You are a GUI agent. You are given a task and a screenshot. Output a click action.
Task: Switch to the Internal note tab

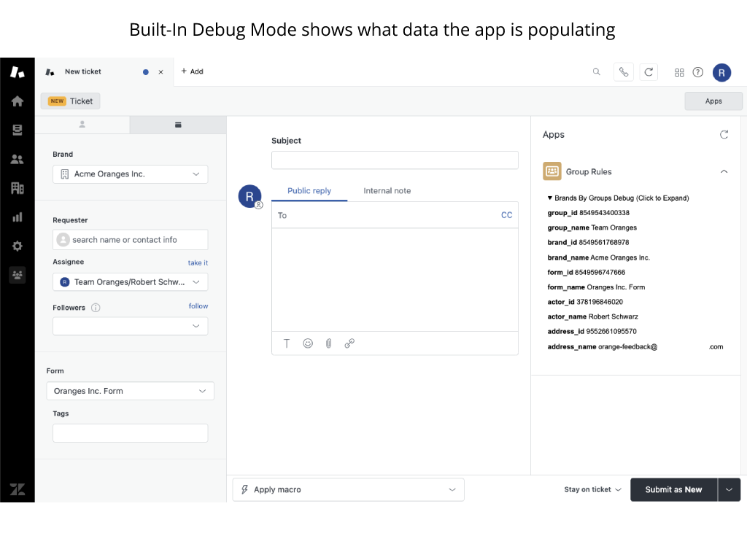tap(387, 190)
